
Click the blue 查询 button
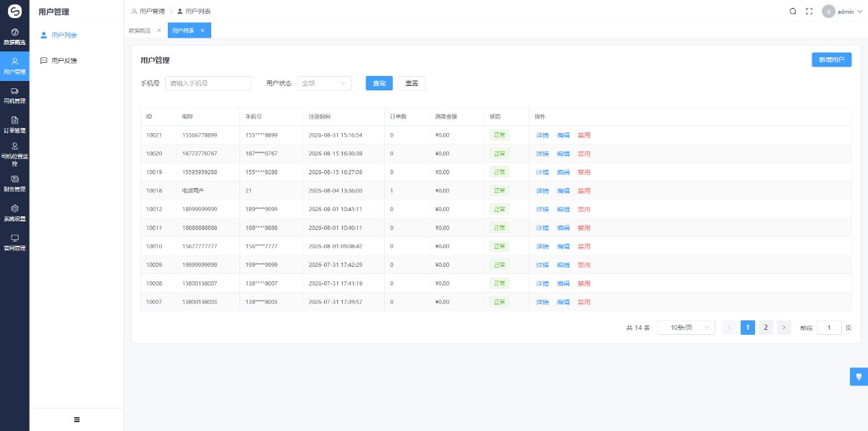point(379,83)
